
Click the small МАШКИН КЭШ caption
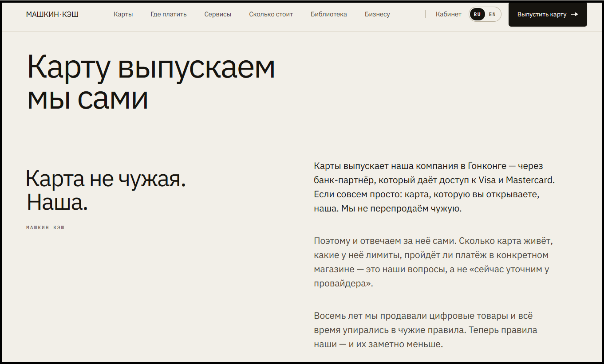point(45,227)
